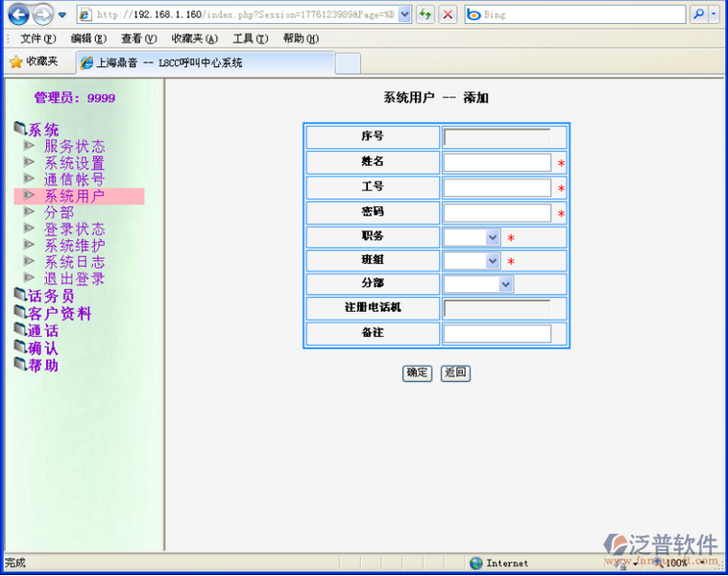Click the browser Back arrow button
The image size is (728, 576).
point(17,14)
